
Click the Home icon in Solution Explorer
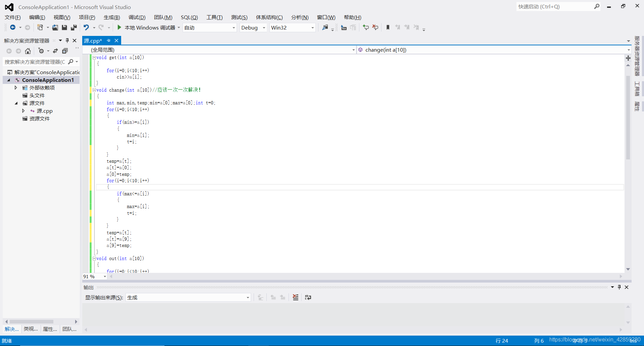(x=28, y=51)
